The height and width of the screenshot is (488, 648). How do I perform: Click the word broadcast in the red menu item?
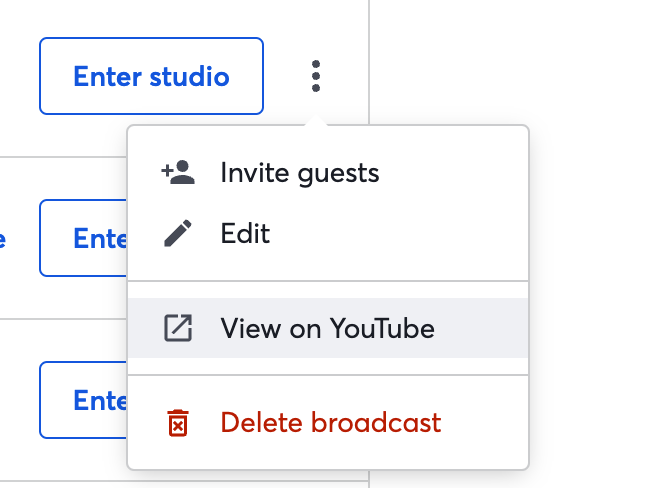376,423
